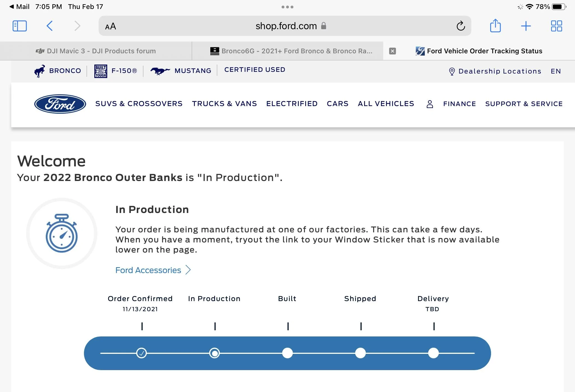Screen dimensions: 575x392
Task: Open SUPPORT & SERVICE menu
Action: tap(524, 104)
